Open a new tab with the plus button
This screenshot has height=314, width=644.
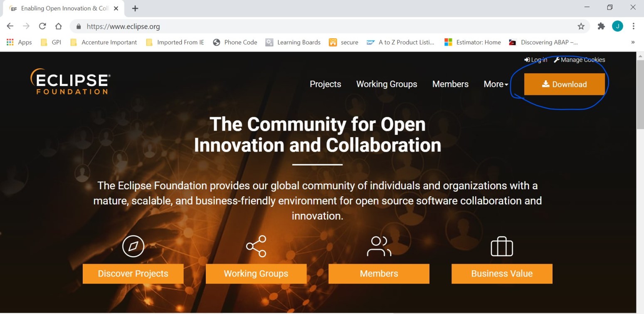tap(135, 8)
